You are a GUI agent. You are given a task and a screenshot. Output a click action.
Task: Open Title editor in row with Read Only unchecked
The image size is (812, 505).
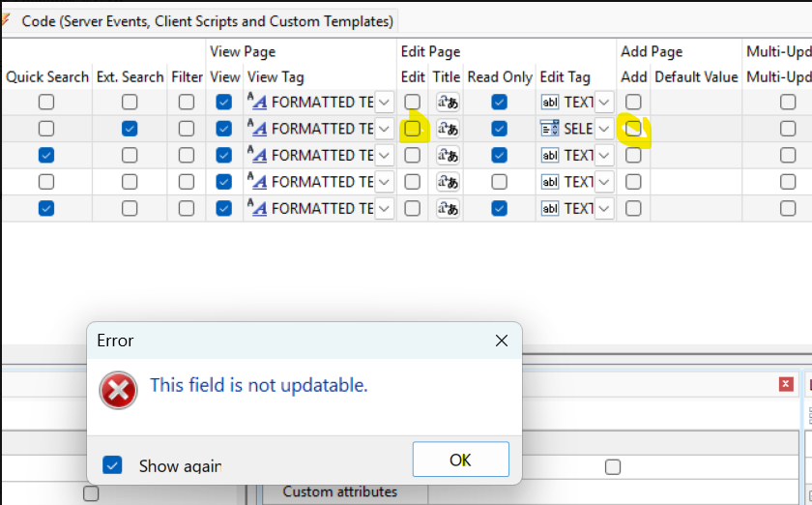(448, 182)
